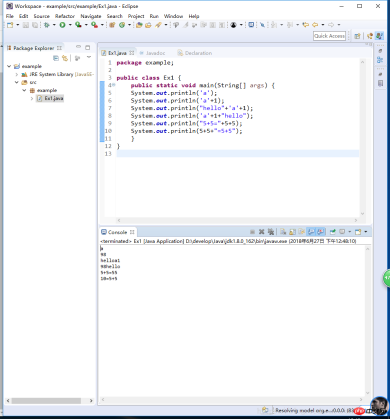Image resolution: width=390 pixels, height=419 pixels.
Task: Open the Window menu
Action: [173, 16]
